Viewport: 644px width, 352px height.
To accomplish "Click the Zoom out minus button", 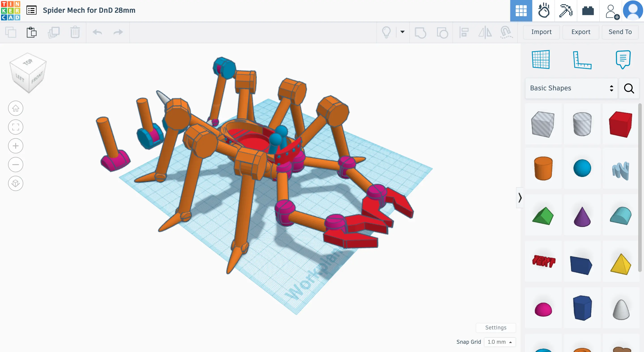I will (15, 165).
